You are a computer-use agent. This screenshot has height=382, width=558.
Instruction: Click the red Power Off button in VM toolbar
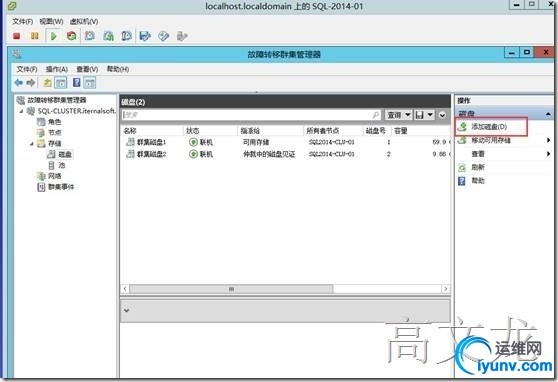click(16, 36)
